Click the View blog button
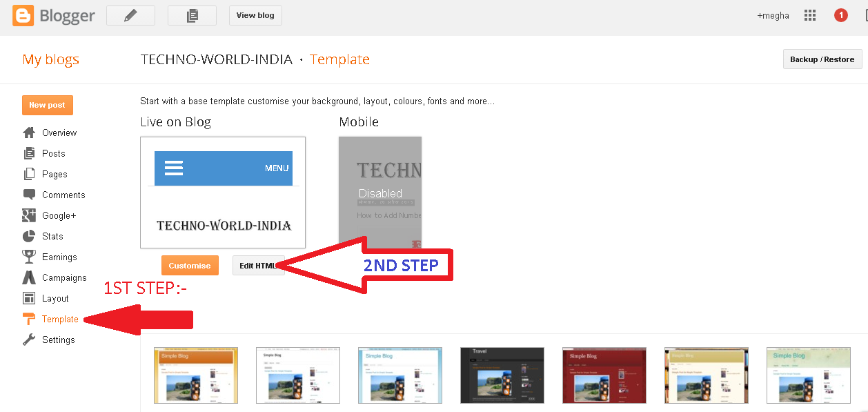 (255, 15)
